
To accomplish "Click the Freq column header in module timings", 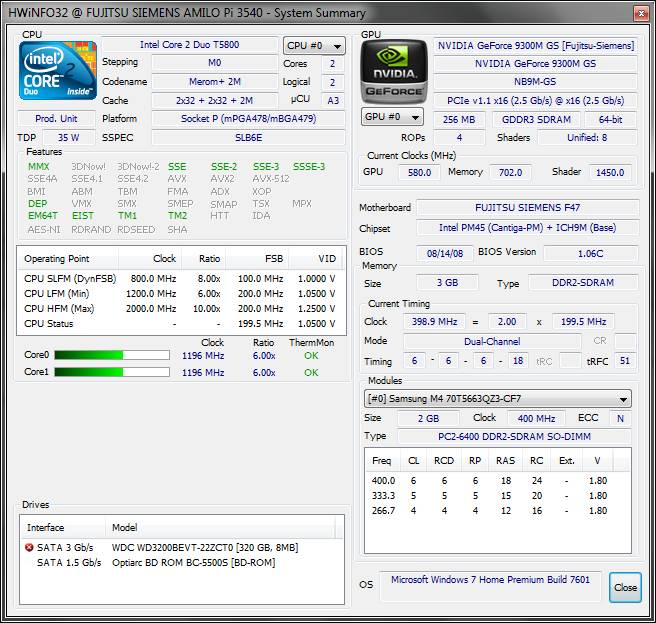I will pos(382,461).
